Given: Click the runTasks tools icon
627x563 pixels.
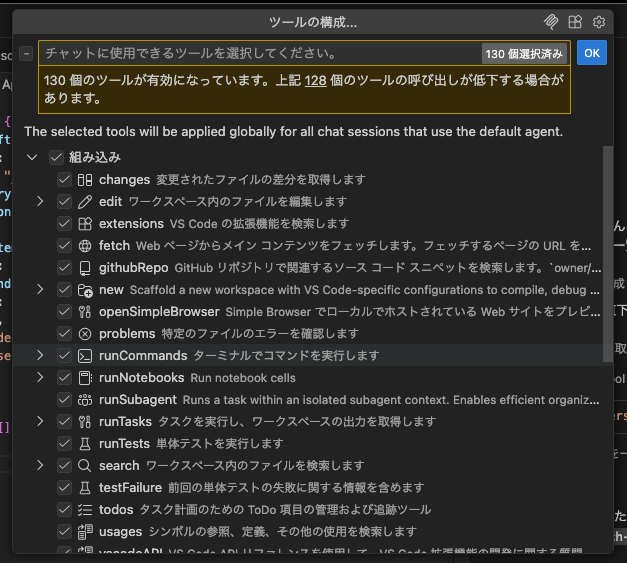Looking at the screenshot, I should tap(85, 422).
